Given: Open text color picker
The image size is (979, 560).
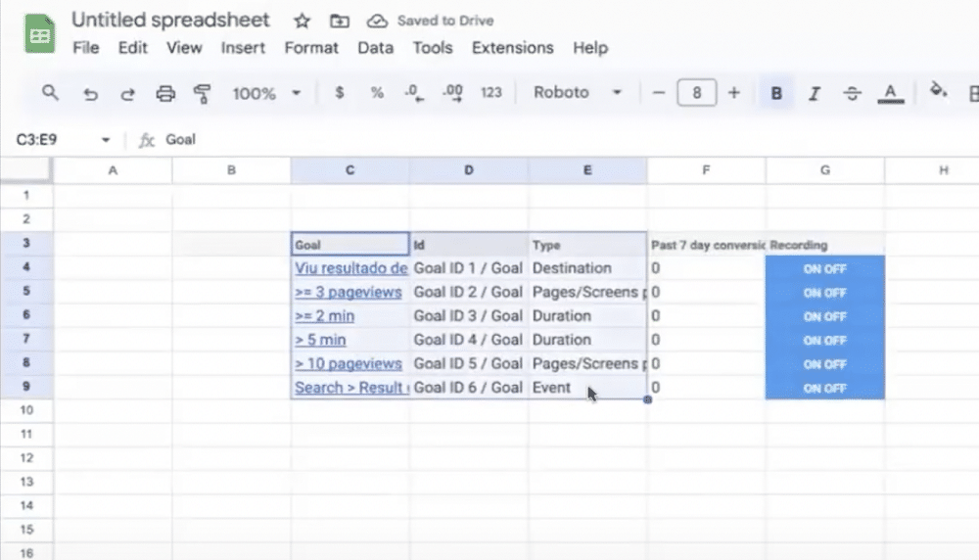Looking at the screenshot, I should click(x=890, y=94).
